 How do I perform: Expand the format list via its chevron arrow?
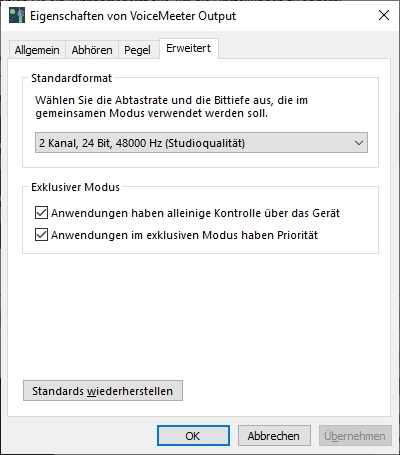point(359,143)
